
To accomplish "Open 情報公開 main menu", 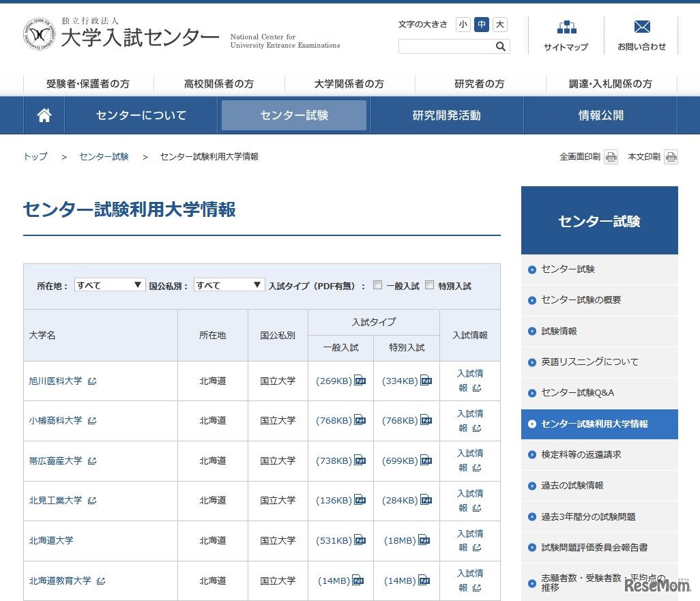I will (600, 115).
